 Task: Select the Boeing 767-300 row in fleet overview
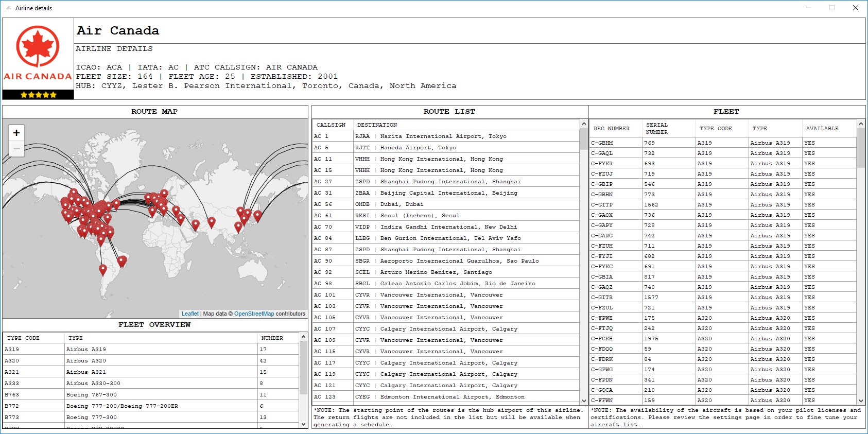(149, 395)
